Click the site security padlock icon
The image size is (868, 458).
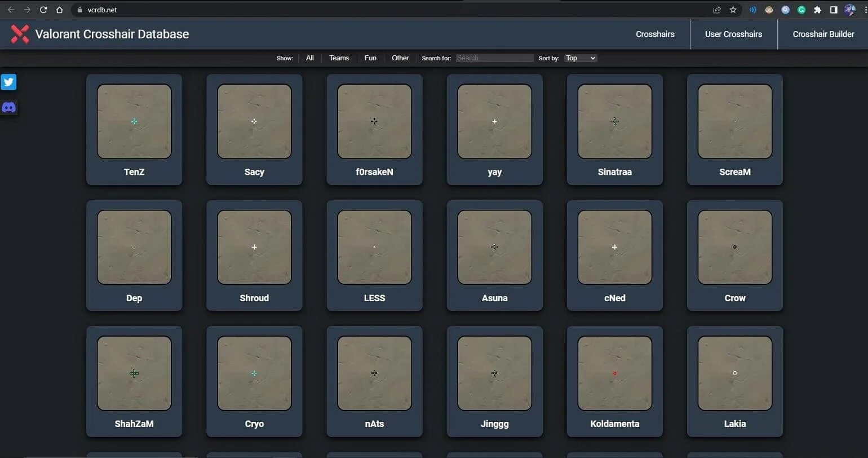[79, 10]
